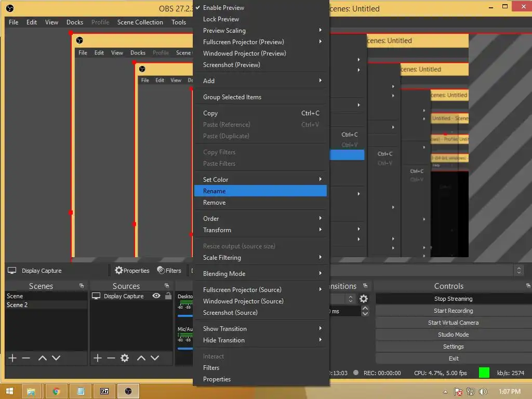Add a new source with plus icon
532x399 pixels.
coord(97,358)
